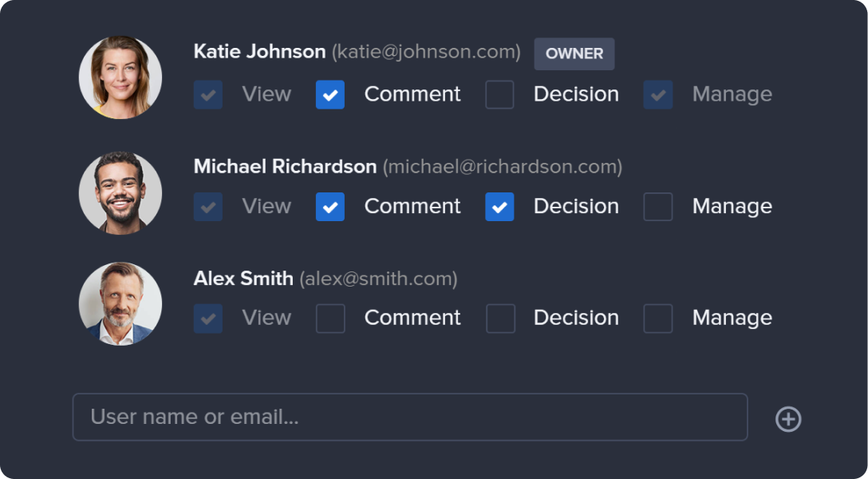
Task: Click the Alex Smith name label
Action: pos(243,279)
